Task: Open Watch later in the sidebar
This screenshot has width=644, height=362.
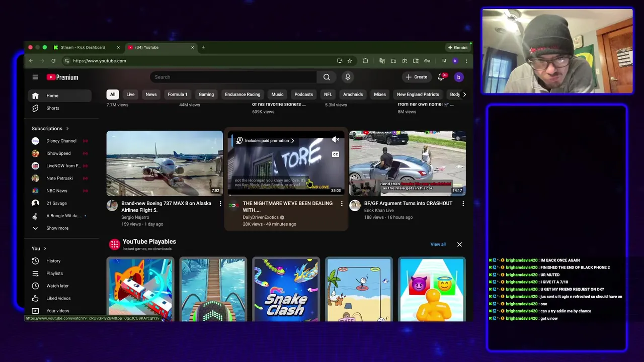Action: [60, 286]
